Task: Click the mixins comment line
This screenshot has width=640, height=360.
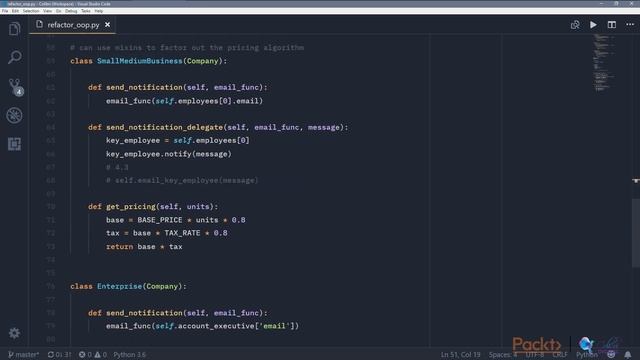Action: [x=187, y=48]
